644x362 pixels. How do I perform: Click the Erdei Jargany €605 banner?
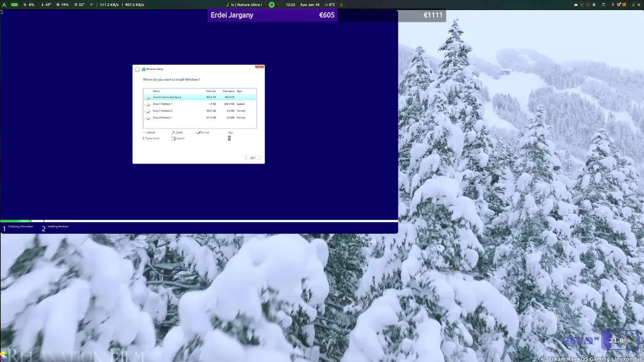point(272,15)
